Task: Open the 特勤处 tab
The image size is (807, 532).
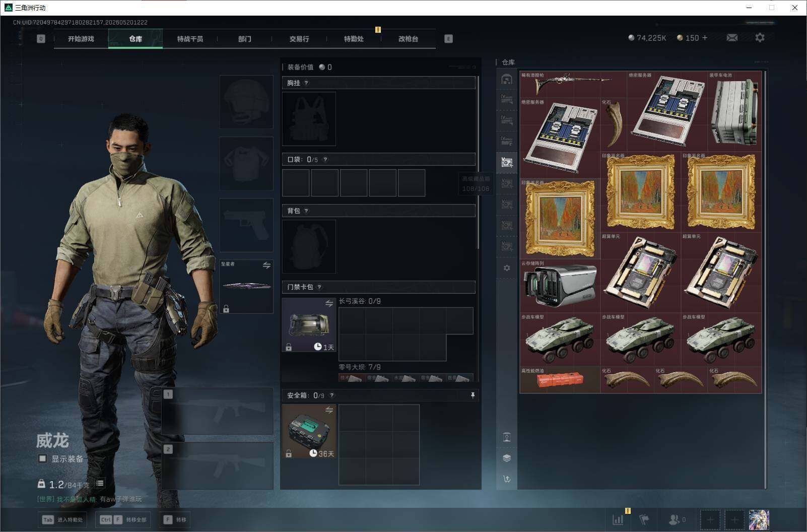Action: point(354,39)
